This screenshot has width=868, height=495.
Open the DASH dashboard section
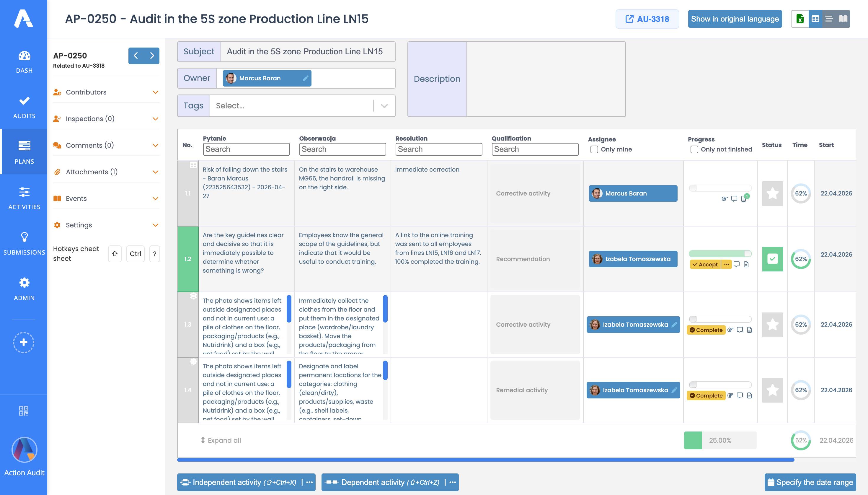coord(24,61)
